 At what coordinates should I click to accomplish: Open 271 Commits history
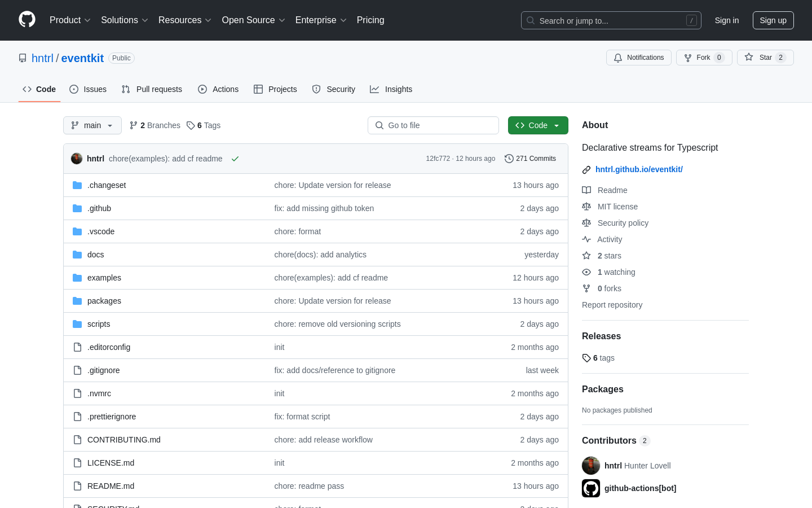[x=530, y=159]
